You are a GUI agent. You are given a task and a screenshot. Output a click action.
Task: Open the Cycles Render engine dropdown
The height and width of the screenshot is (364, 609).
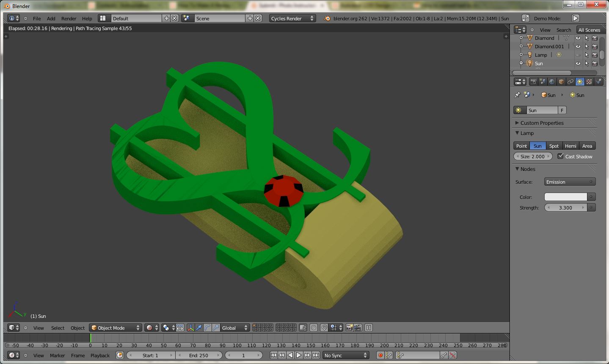[x=292, y=18]
